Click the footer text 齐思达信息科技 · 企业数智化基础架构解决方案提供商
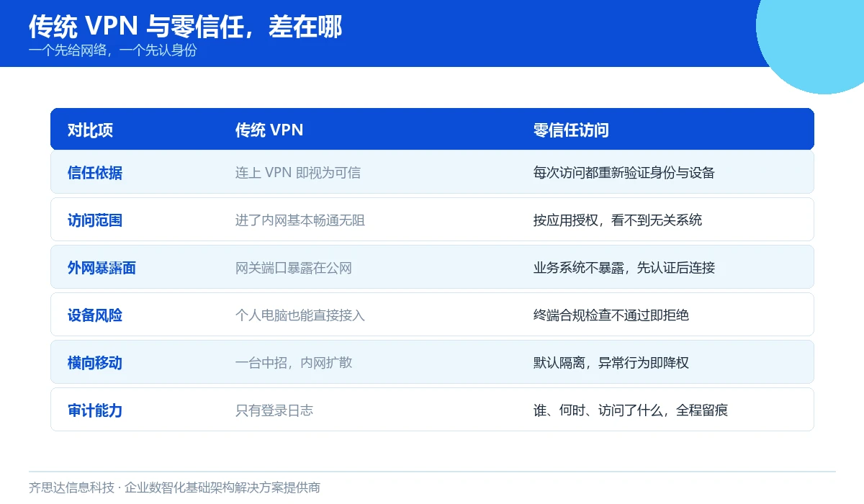Viewport: 864px width, 504px height. (174, 487)
